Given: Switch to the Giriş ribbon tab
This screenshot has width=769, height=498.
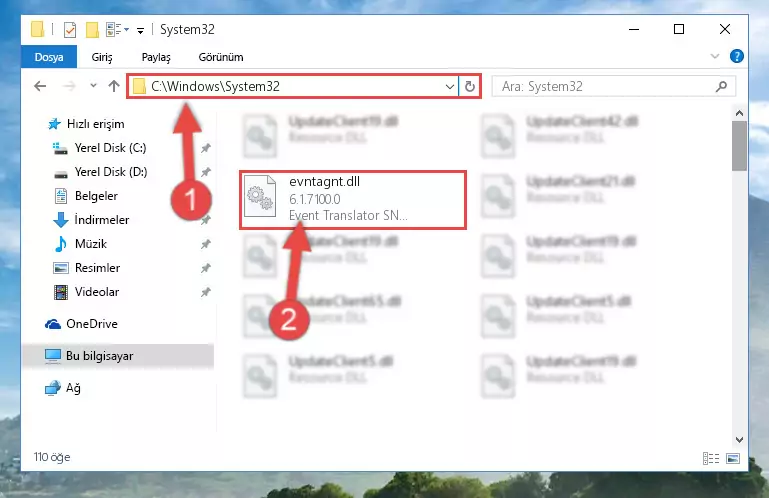Looking at the screenshot, I should pyautogui.click(x=102, y=57).
